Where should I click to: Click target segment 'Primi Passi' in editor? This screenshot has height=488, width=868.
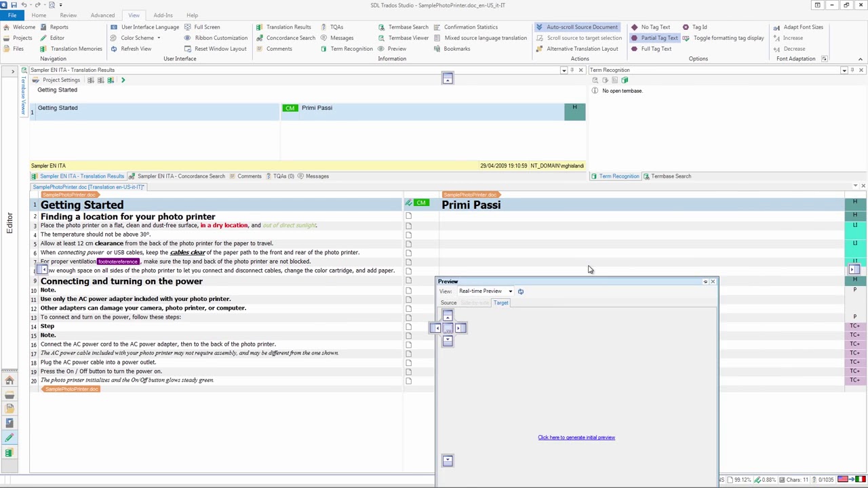471,205
